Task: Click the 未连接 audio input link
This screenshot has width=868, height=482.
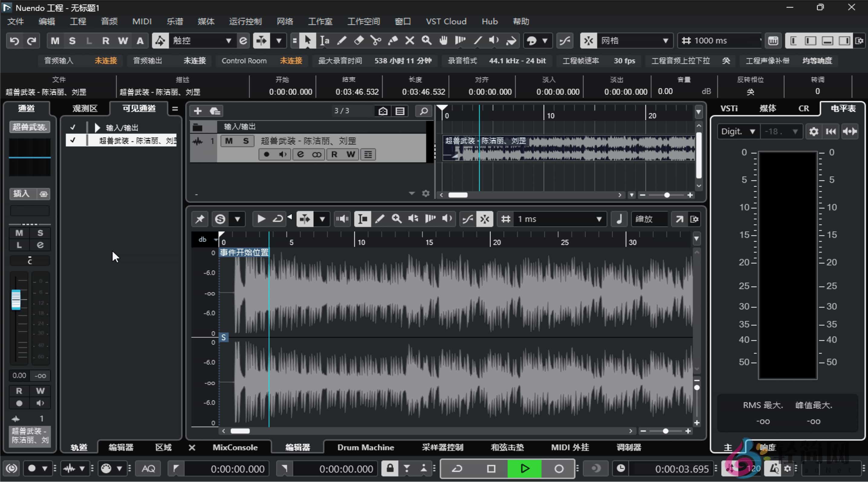Action: pyautogui.click(x=105, y=61)
